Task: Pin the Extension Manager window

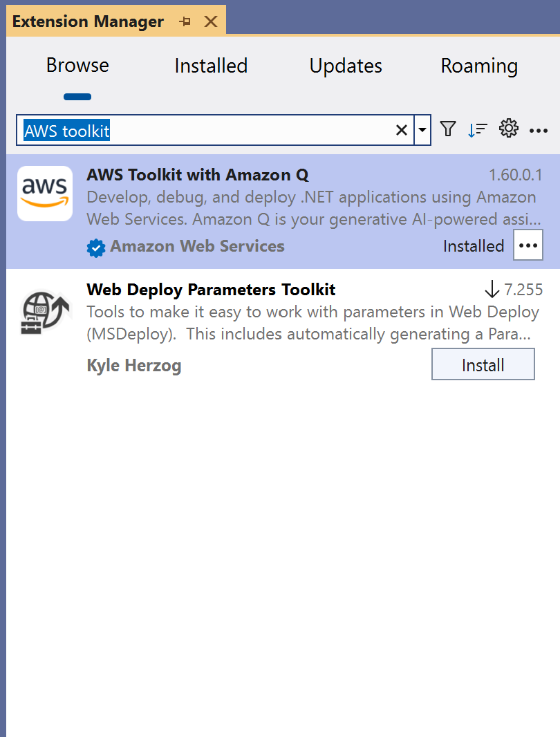Action: pyautogui.click(x=185, y=21)
